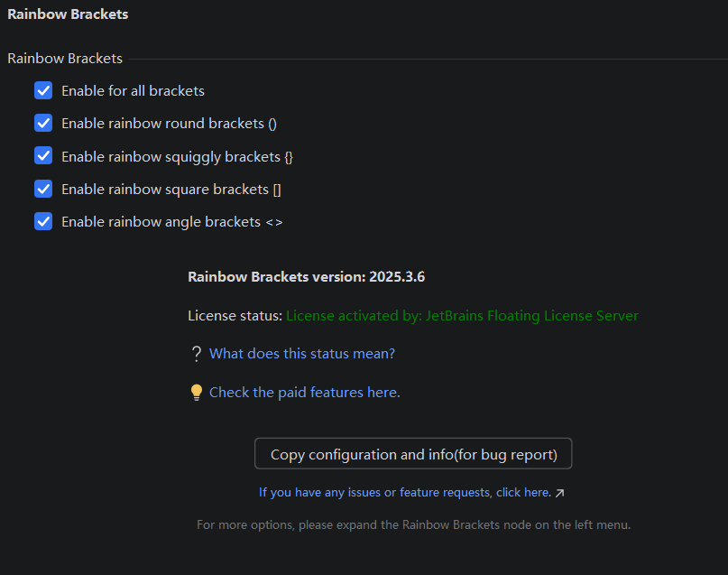Click the 'Enable rainbow squiggly brackets {}' label text
The height and width of the screenshot is (575, 728).
tap(177, 157)
